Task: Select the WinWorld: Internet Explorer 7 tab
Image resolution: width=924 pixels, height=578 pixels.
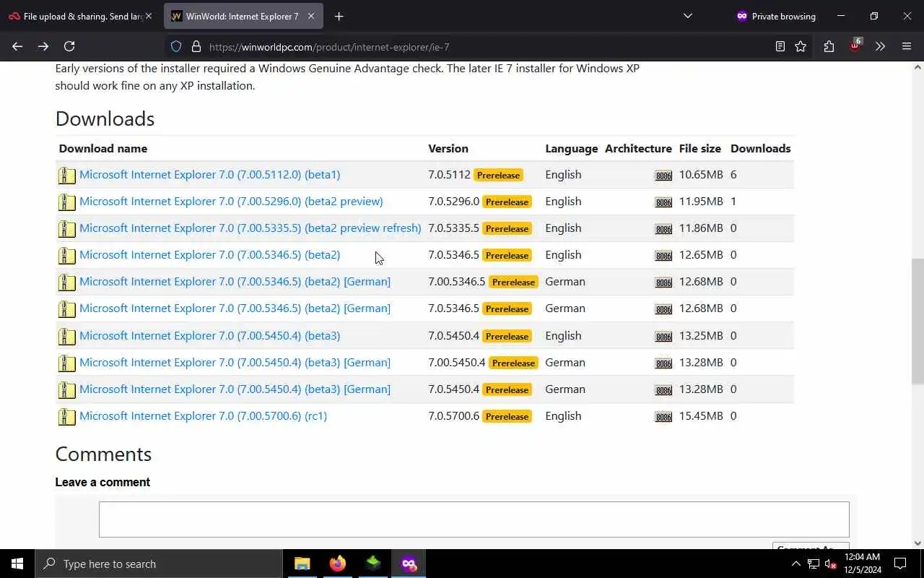Action: [243, 16]
